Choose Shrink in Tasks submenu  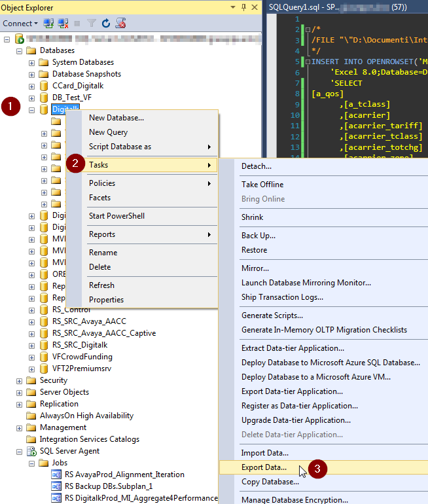click(323, 217)
